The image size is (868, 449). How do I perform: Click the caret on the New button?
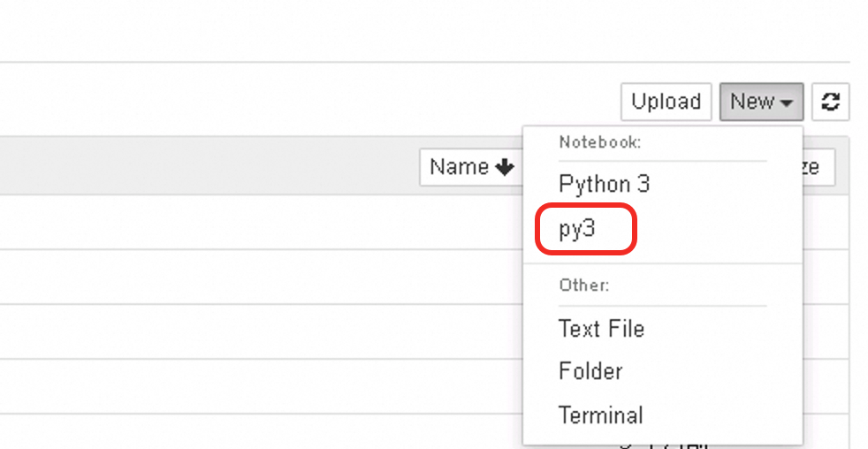coord(786,103)
